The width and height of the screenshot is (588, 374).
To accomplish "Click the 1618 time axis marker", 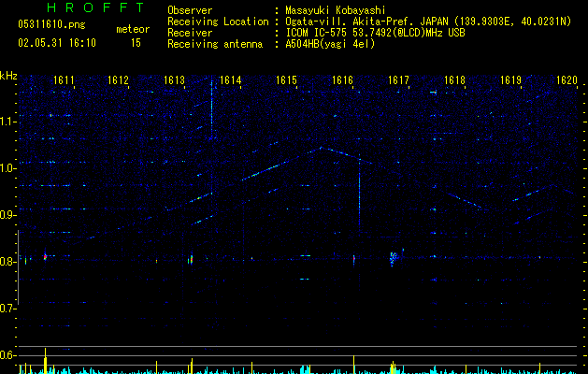I will click(454, 80).
